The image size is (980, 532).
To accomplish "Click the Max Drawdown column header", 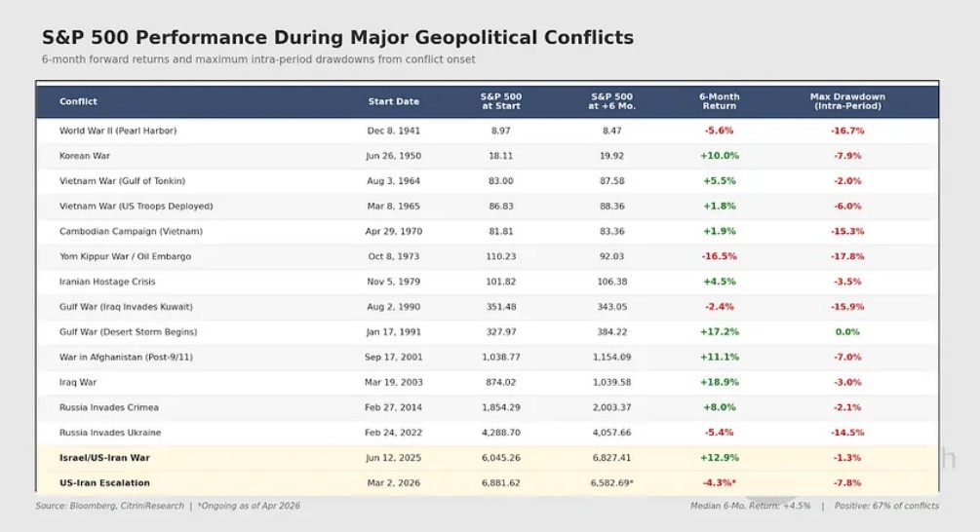I will click(x=847, y=101).
